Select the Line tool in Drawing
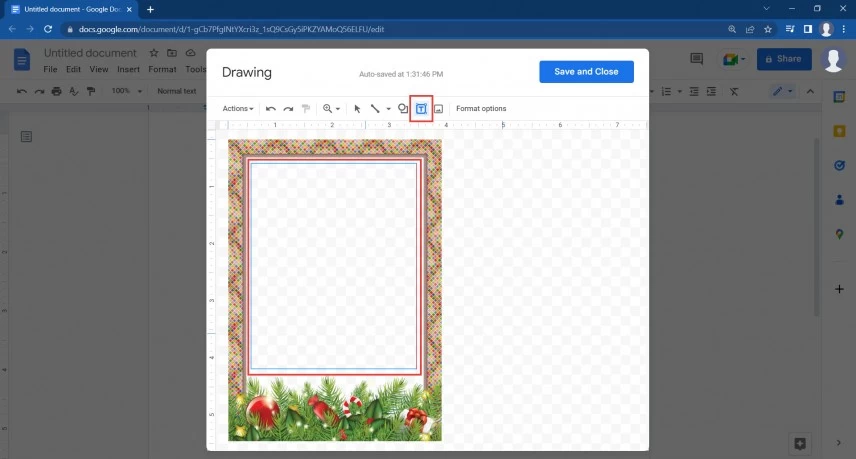This screenshot has width=856, height=459. [x=375, y=108]
